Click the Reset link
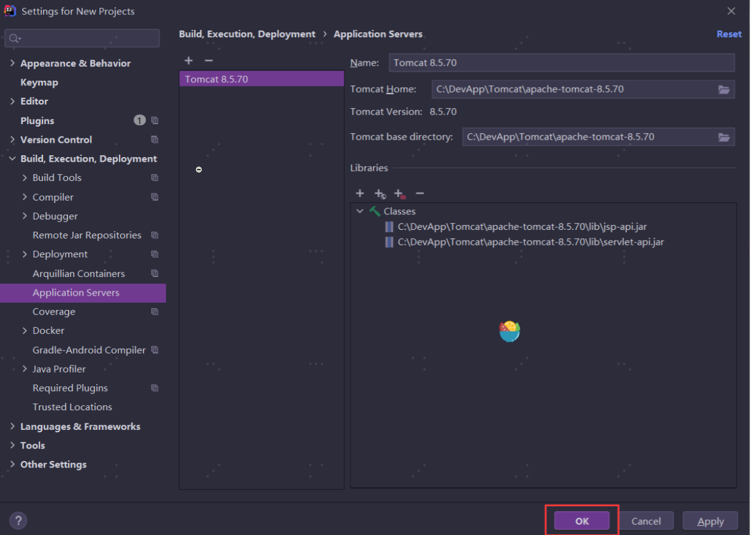756x535 pixels. 729,34
